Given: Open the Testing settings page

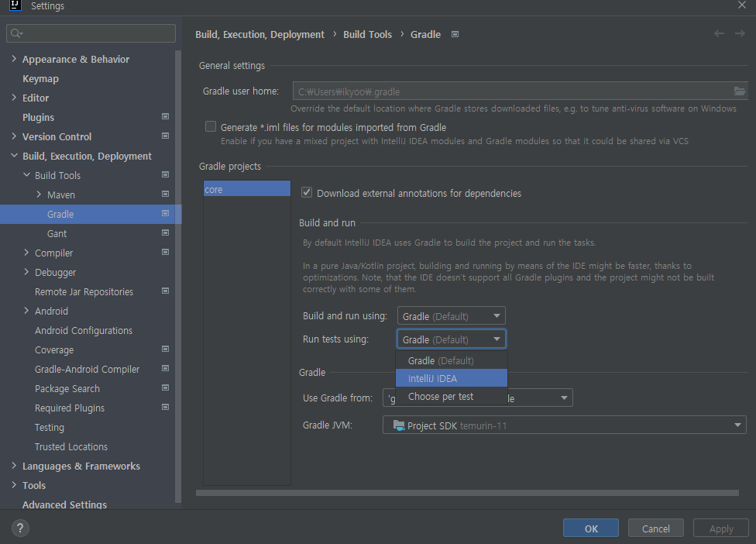Looking at the screenshot, I should point(49,427).
